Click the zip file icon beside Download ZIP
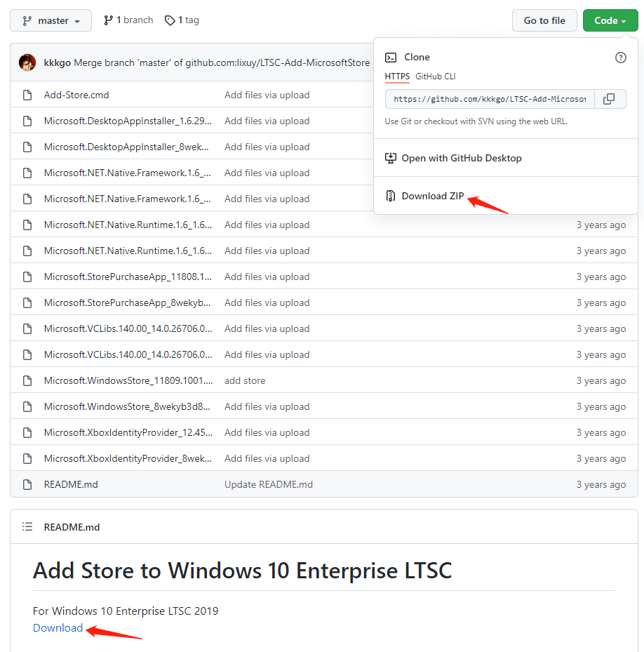The width and height of the screenshot is (644, 652). pos(390,196)
